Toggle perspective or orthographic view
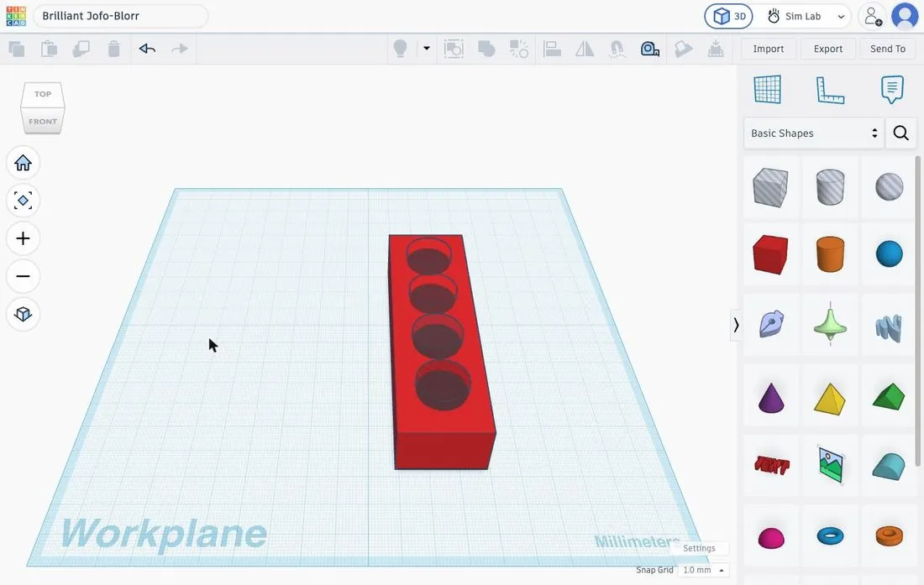The width and height of the screenshot is (924, 585). [23, 314]
